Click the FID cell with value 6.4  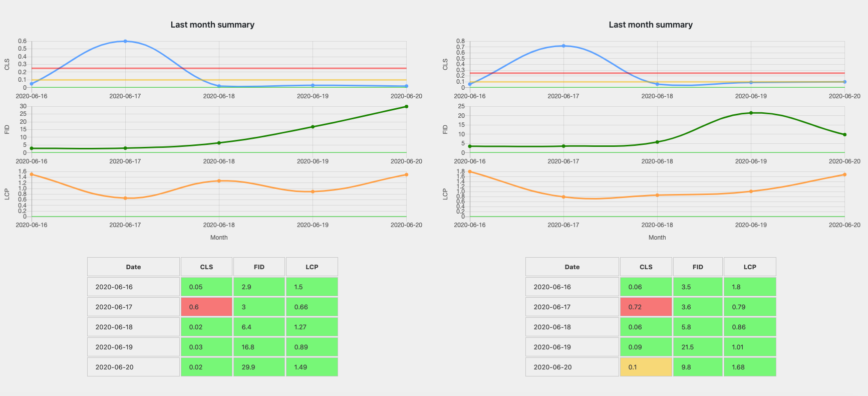pyautogui.click(x=259, y=327)
